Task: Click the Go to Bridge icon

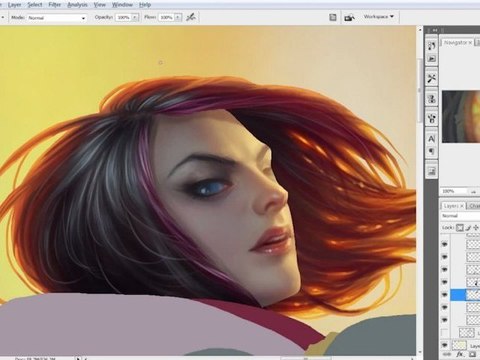Action: tap(349, 17)
